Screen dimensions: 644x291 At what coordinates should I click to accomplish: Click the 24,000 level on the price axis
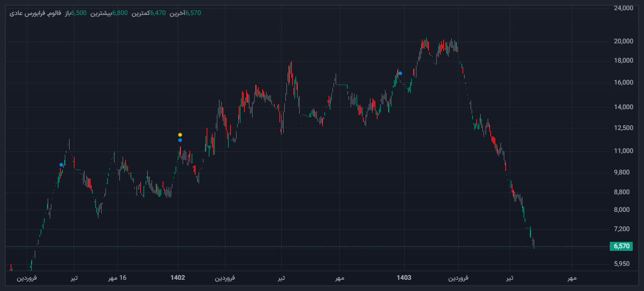623,8
